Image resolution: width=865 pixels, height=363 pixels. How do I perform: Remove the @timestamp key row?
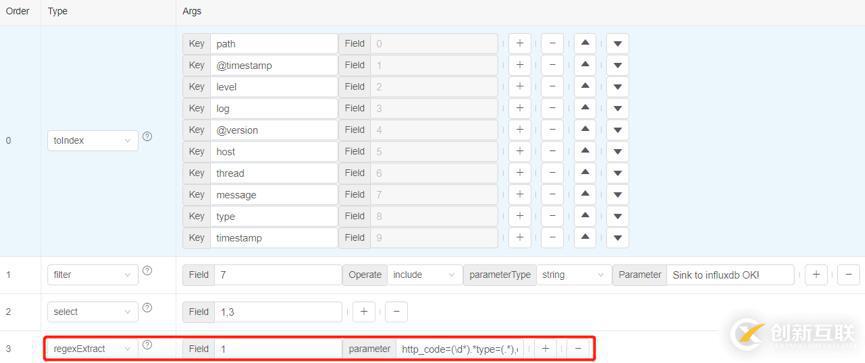[552, 65]
